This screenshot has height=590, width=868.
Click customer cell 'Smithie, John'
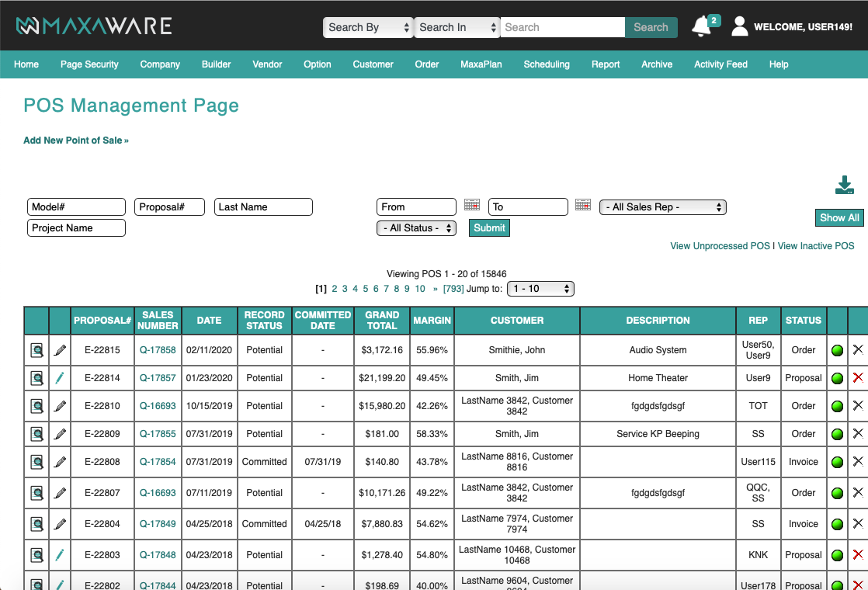click(x=517, y=350)
